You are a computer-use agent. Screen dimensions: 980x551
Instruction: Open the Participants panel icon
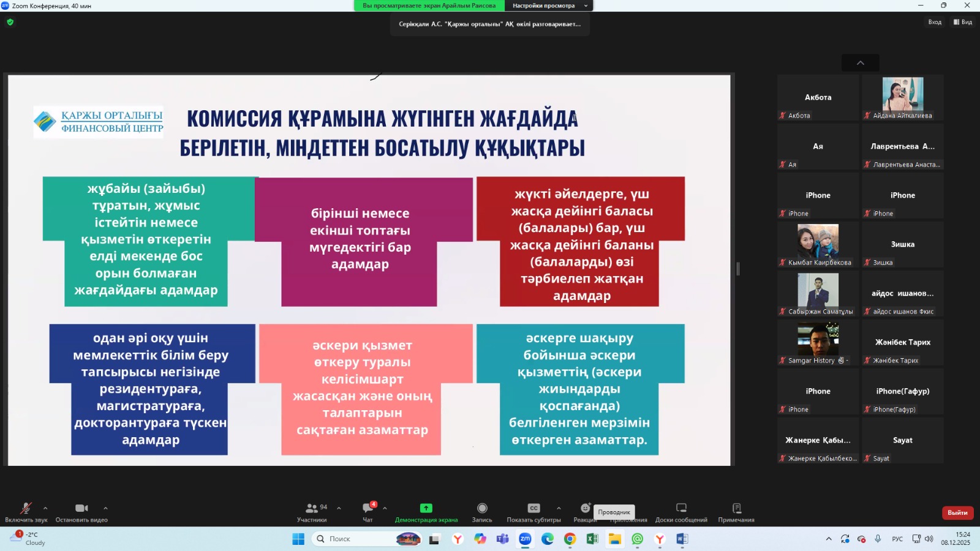pos(312,508)
